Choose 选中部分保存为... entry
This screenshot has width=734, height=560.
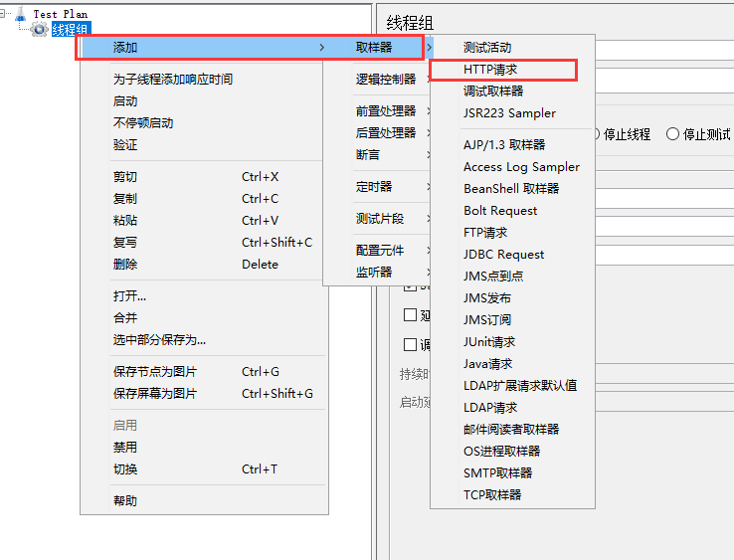tap(204, 340)
